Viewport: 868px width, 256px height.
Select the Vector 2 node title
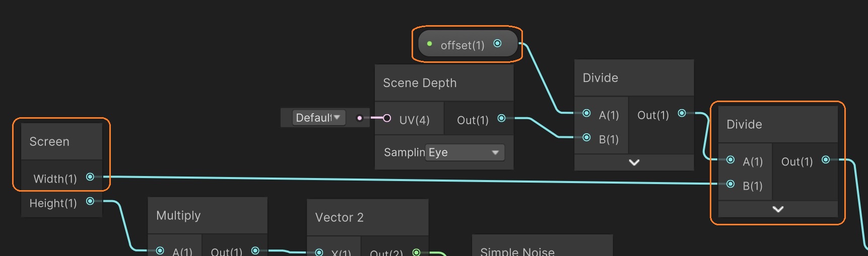[339, 217]
